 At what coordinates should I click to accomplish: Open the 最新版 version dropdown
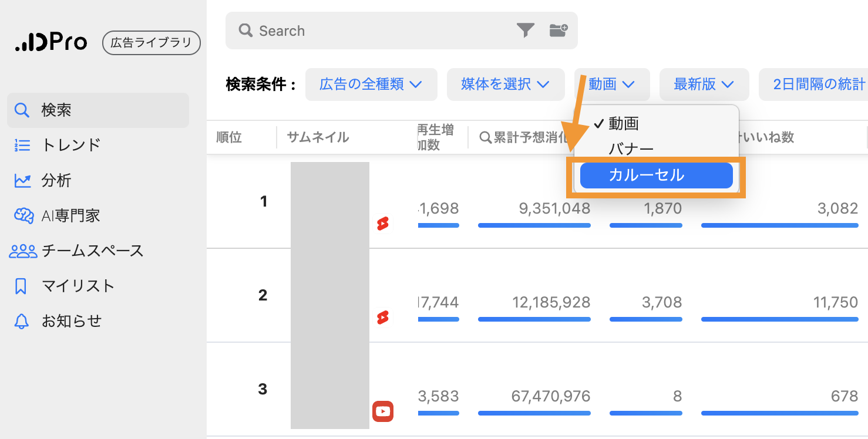click(x=704, y=85)
